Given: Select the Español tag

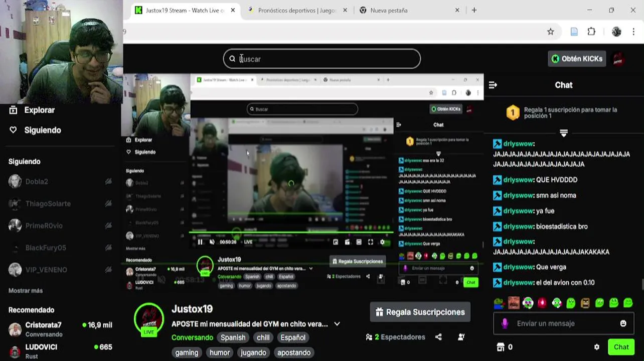Looking at the screenshot, I should 293,337.
